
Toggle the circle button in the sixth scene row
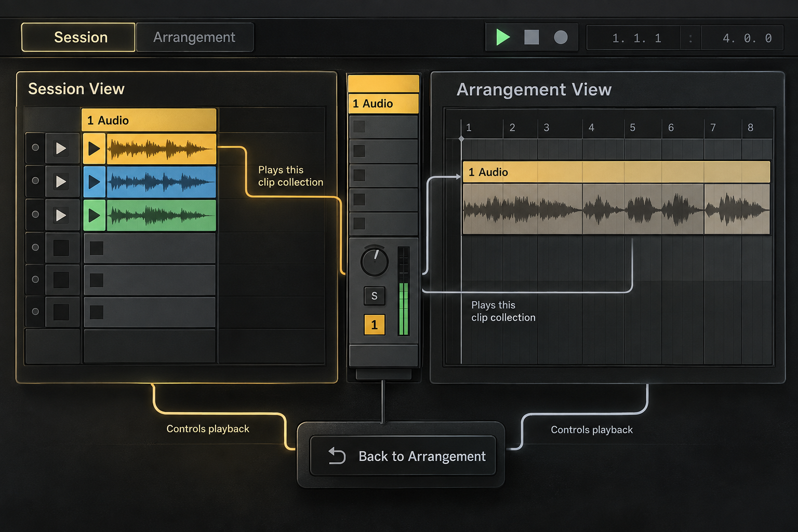pos(35,312)
